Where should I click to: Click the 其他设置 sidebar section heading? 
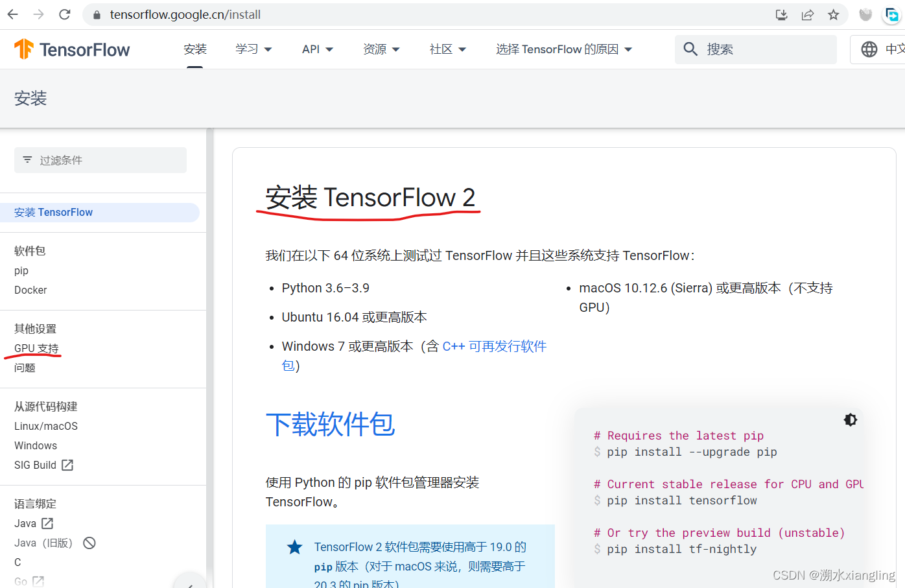[35, 329]
